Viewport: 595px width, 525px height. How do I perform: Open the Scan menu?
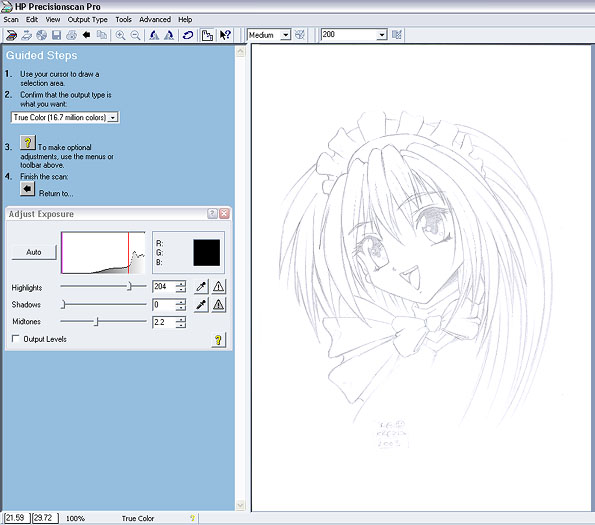(x=11, y=20)
